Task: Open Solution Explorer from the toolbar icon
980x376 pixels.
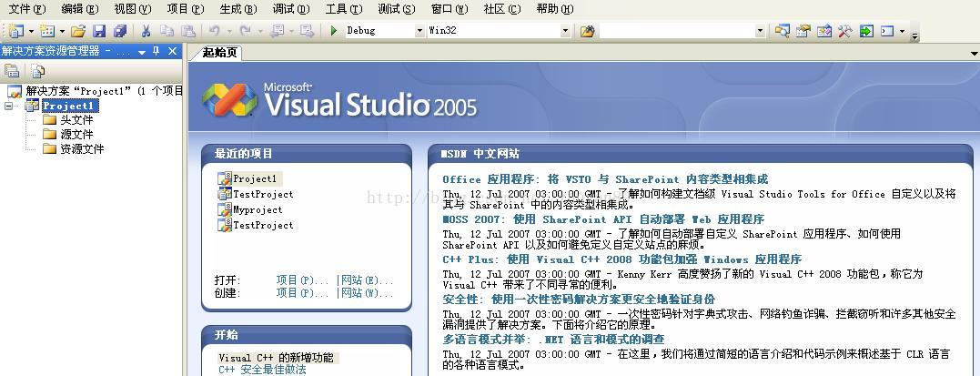Action: (782, 31)
